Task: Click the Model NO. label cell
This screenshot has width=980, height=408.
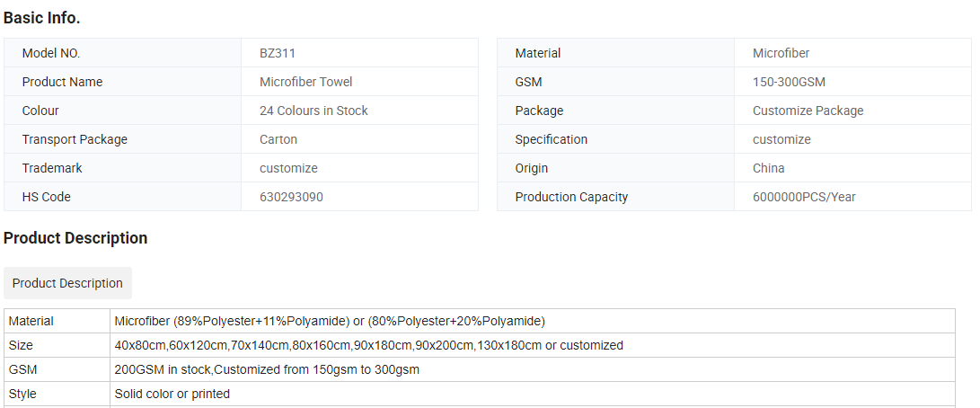Action: [x=122, y=53]
